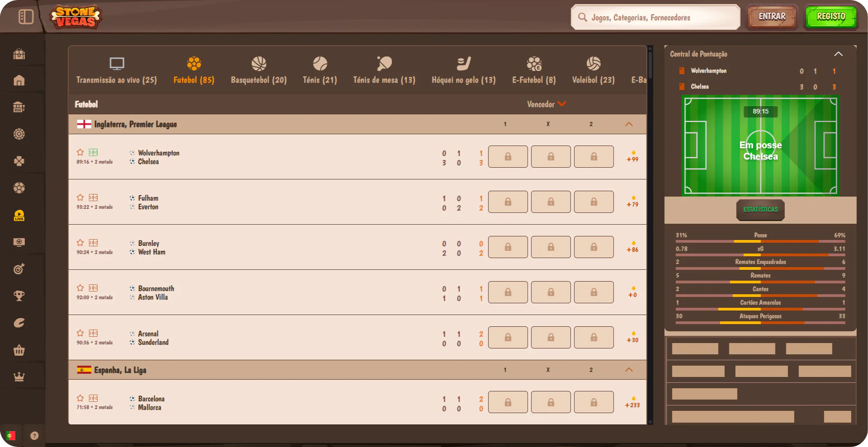Viewport: 868px width, 447px height.
Task: Click the Portugal flag language icon
Action: 10,436
